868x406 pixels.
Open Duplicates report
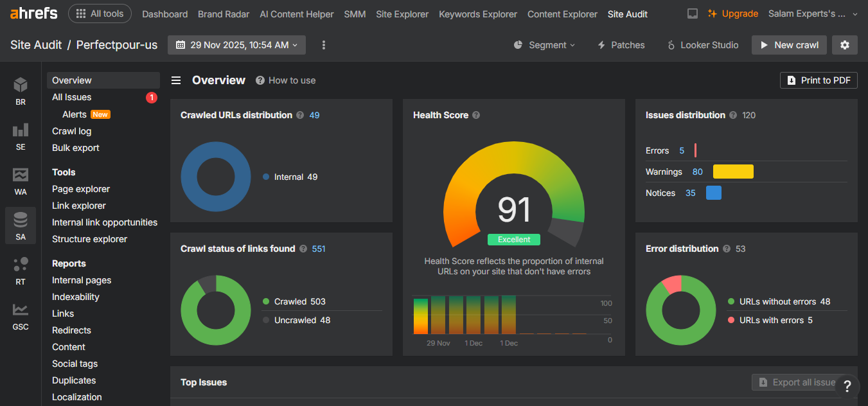[74, 380]
